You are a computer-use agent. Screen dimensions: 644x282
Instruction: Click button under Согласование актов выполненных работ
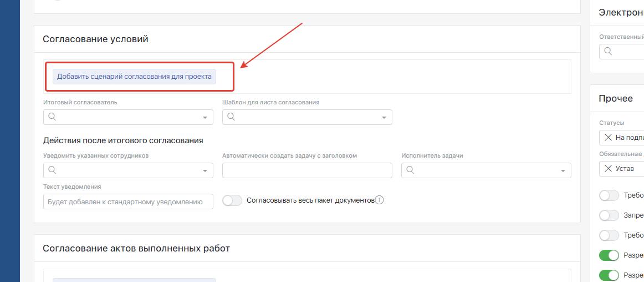[x=134, y=280]
